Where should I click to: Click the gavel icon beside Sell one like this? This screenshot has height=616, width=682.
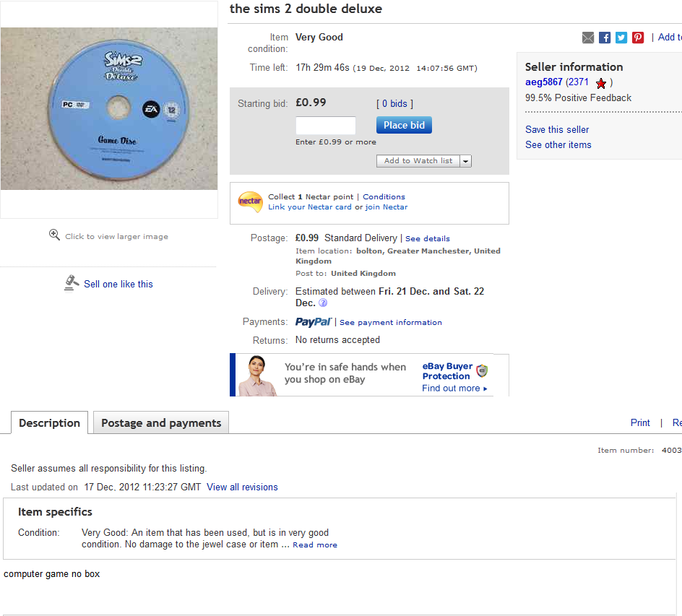(72, 283)
